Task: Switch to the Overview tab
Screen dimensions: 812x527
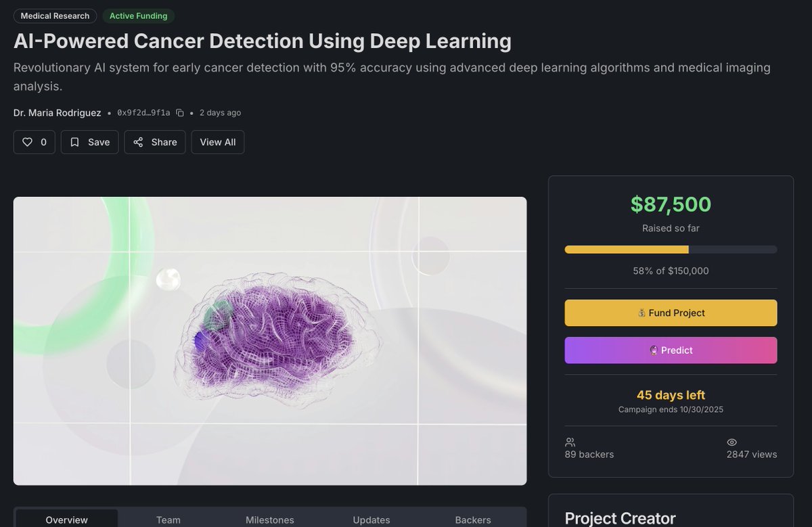Action: click(67, 520)
